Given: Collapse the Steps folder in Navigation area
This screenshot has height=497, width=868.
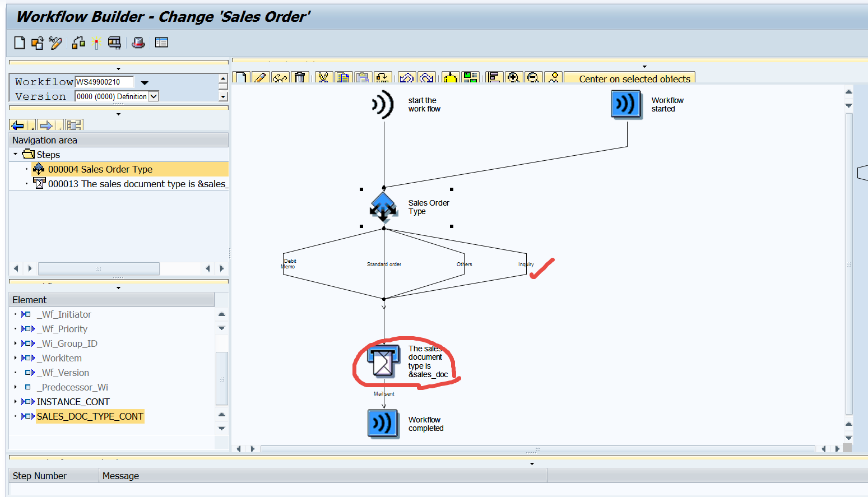Looking at the screenshot, I should coord(15,154).
